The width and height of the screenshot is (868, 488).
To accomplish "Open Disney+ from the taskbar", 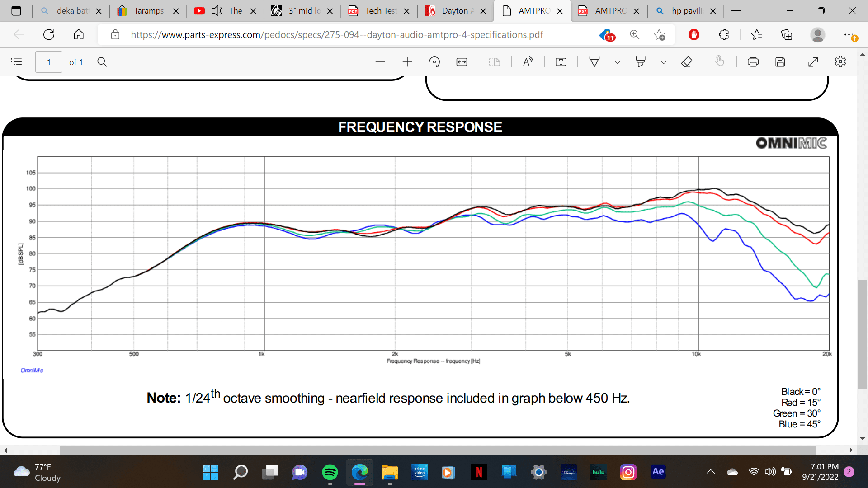I will coord(569,472).
